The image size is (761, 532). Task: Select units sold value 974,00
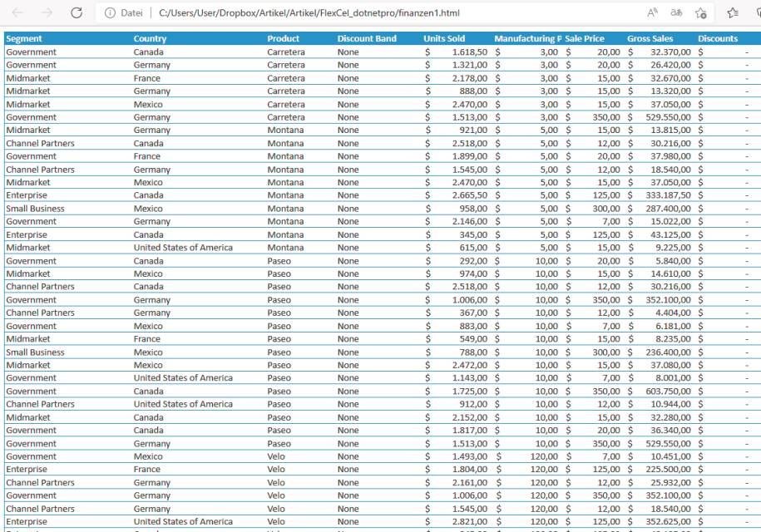point(473,274)
